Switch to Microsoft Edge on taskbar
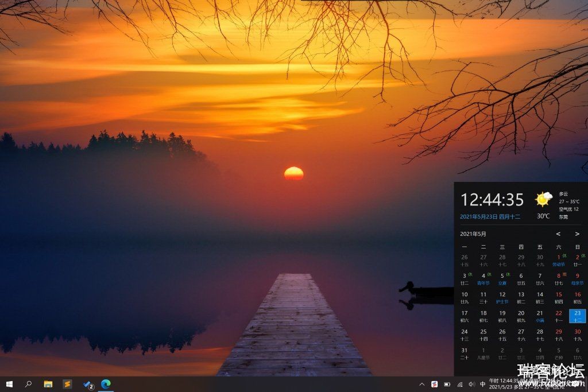588x392 pixels. [106, 384]
